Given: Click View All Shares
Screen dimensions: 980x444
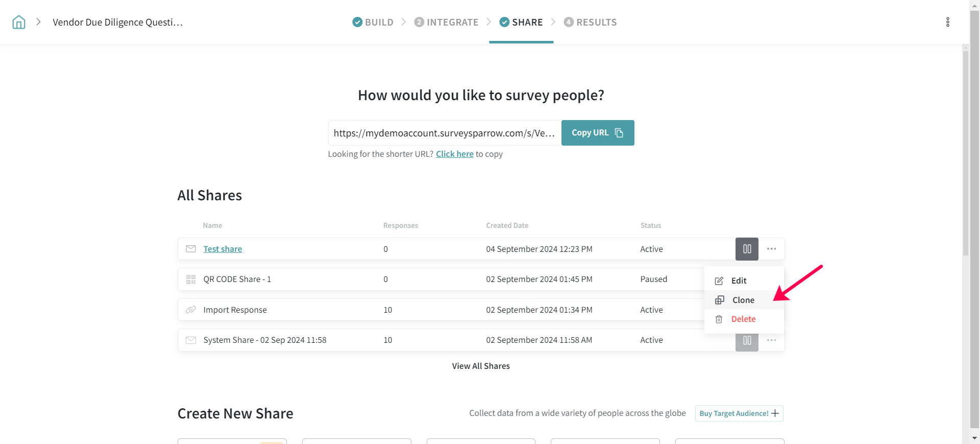Looking at the screenshot, I should coord(481,366).
